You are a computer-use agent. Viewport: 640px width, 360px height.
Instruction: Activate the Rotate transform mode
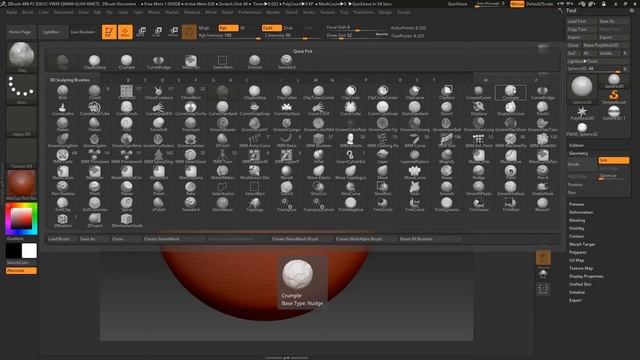click(x=173, y=31)
